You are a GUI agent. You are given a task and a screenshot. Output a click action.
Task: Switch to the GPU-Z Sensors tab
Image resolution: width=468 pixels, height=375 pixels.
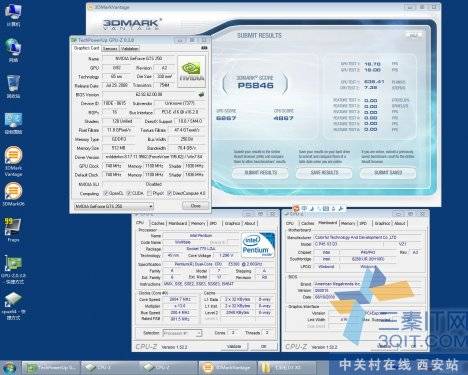point(110,49)
